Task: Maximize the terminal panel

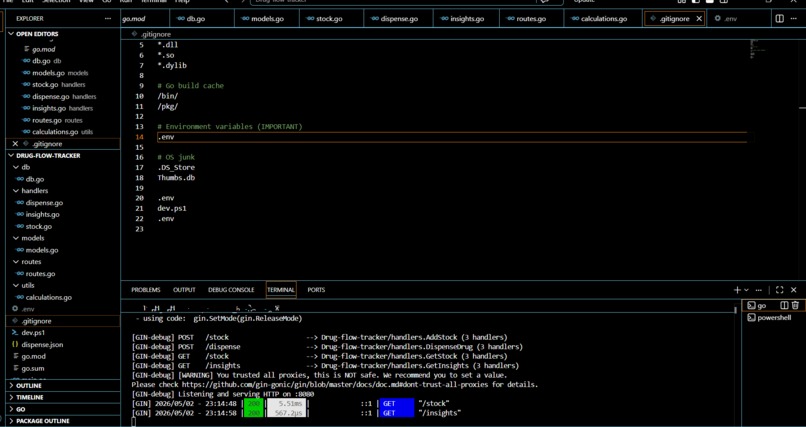Action: (779, 290)
